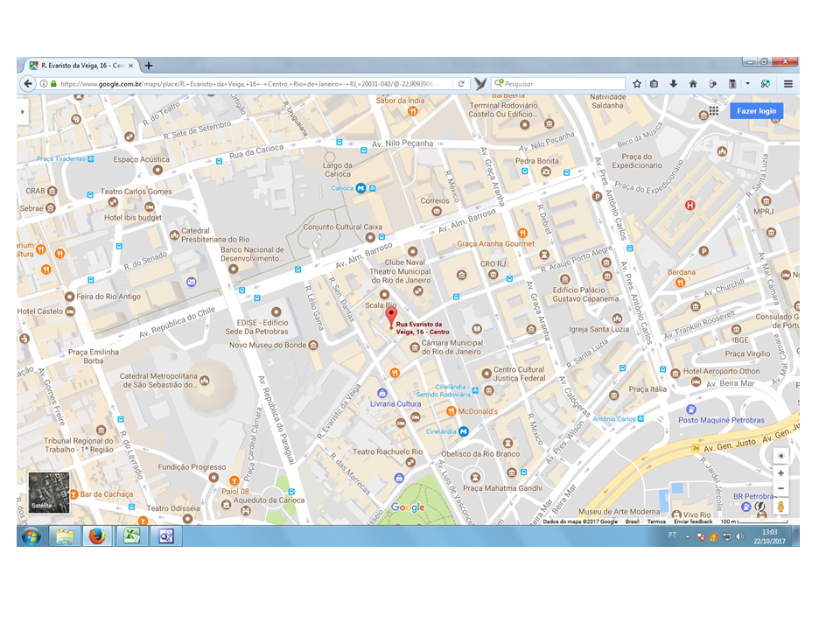Expand the Google Maps side panel arrow

22,111
